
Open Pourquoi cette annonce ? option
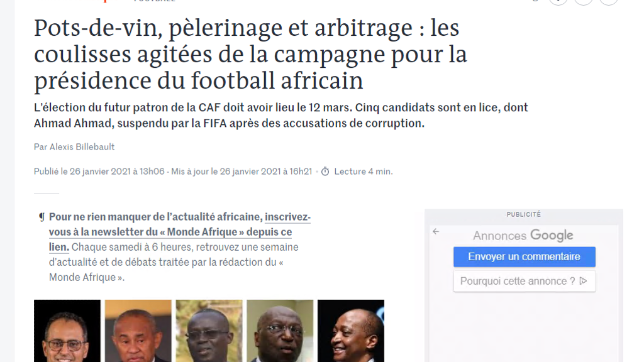pyautogui.click(x=524, y=281)
